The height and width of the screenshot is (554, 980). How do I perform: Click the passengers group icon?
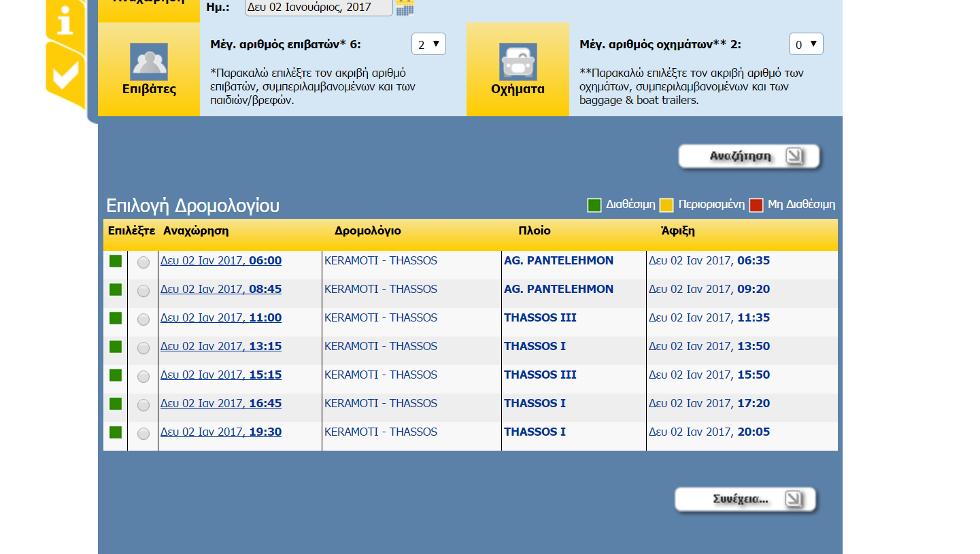tap(149, 62)
